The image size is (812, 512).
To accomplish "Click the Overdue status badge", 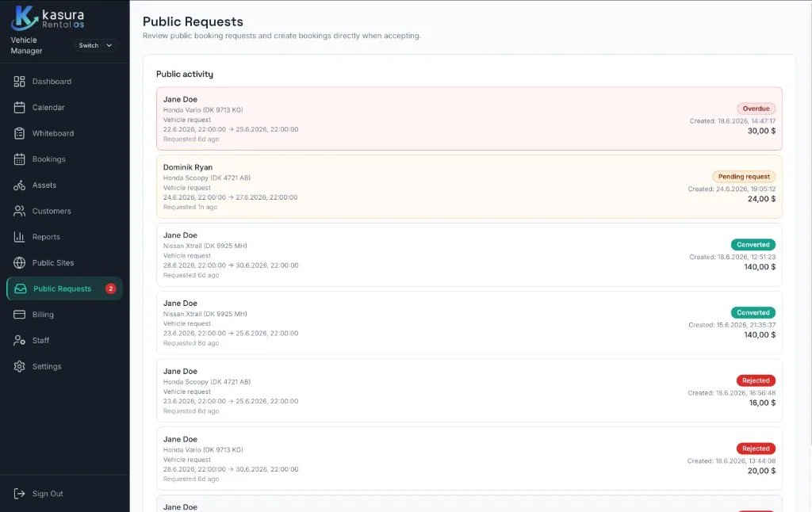I will pyautogui.click(x=756, y=109).
